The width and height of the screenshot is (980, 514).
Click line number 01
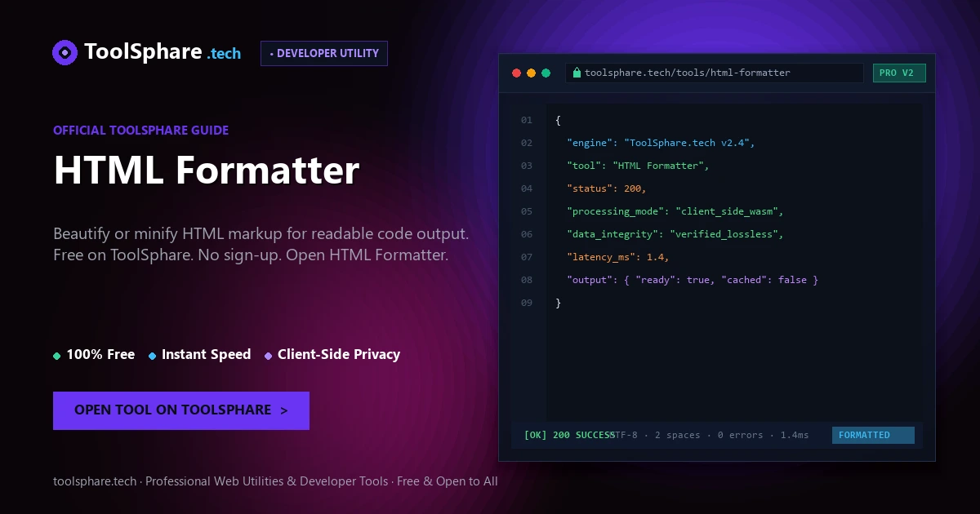tap(526, 120)
